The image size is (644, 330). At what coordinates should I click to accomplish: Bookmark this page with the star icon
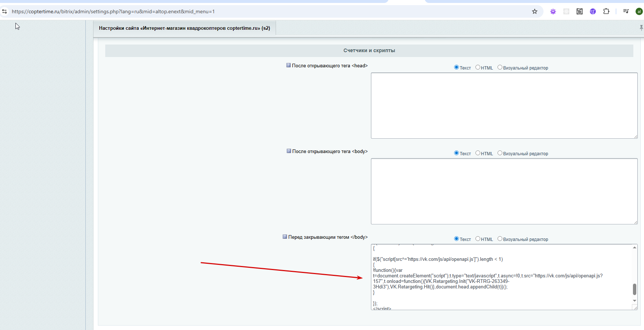(535, 11)
